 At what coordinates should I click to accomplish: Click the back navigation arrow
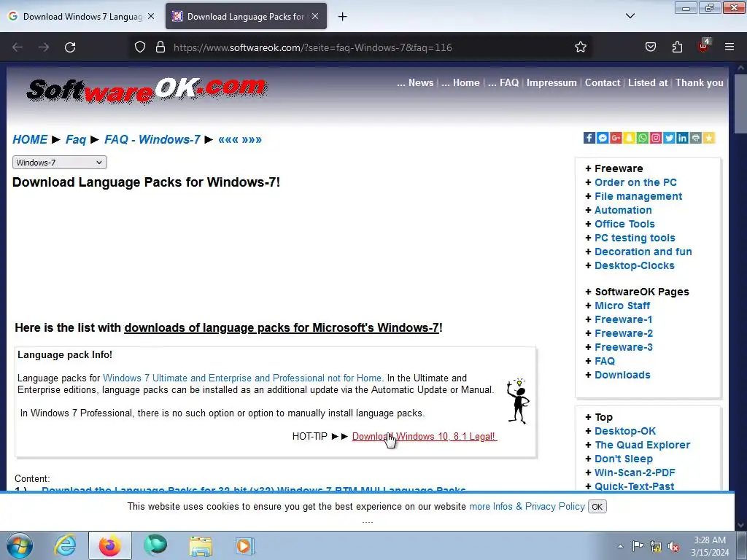tap(18, 47)
